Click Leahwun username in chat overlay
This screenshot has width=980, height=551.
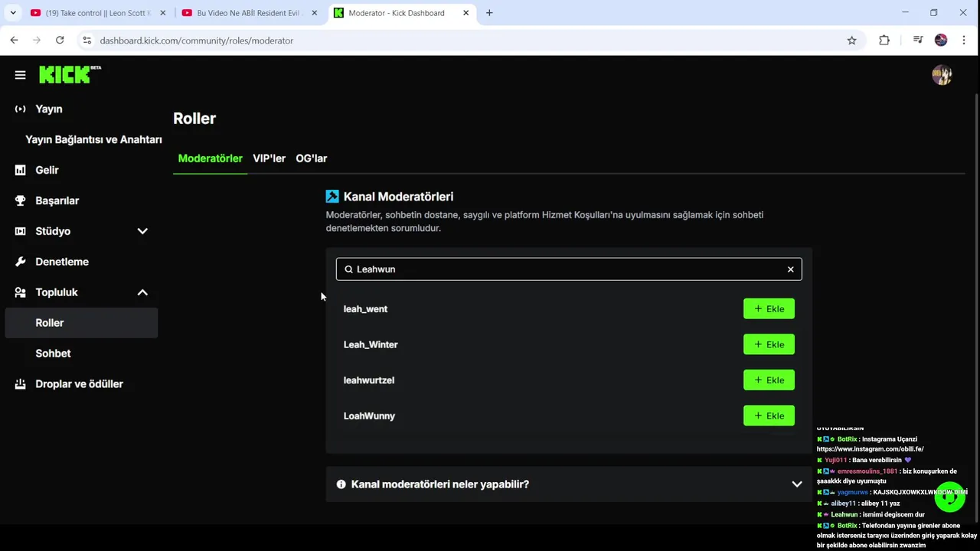[x=844, y=515]
